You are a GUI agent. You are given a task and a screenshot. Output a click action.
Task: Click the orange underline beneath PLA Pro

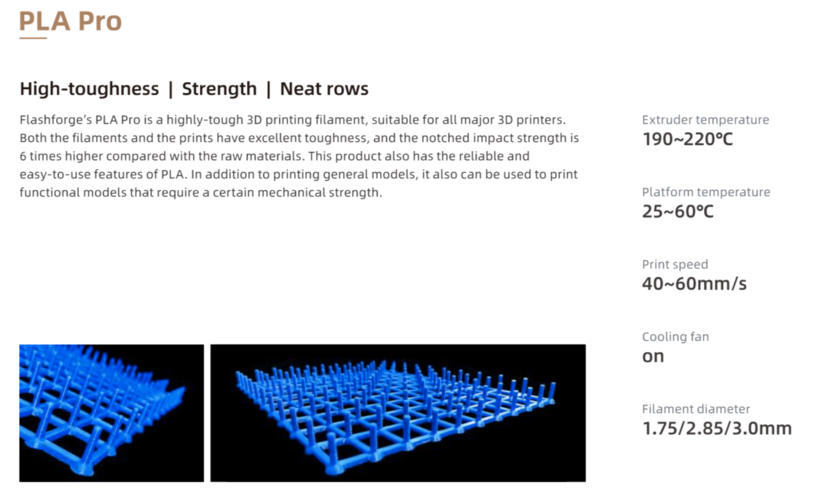pos(33,39)
